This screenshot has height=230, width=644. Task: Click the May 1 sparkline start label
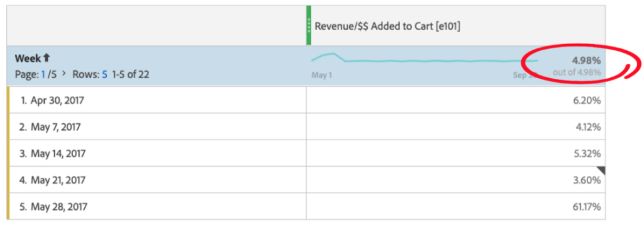coord(321,75)
